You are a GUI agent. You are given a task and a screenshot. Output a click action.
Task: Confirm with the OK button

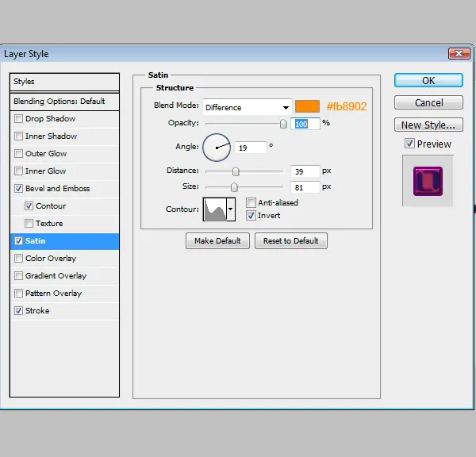coord(428,80)
